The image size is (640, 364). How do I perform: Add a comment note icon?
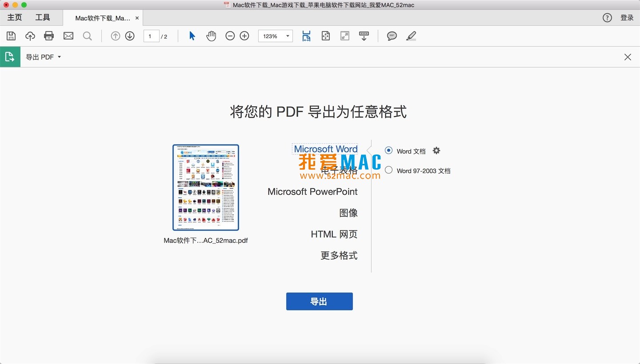(x=392, y=36)
